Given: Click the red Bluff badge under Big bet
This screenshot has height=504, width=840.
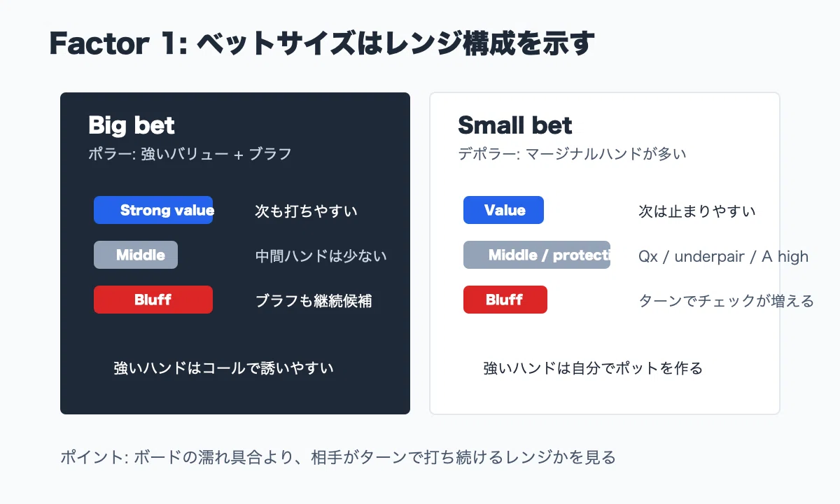Looking at the screenshot, I should (153, 300).
